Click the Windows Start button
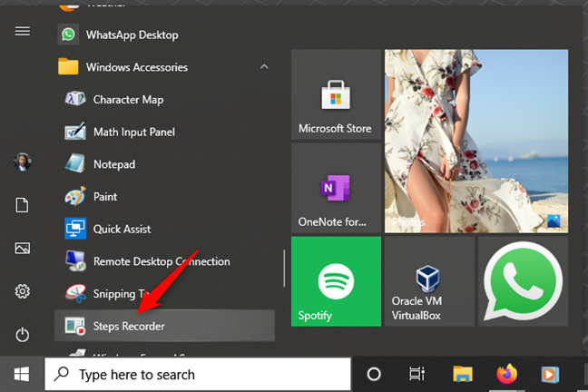Viewport: 588px width, 392px height. point(22,374)
